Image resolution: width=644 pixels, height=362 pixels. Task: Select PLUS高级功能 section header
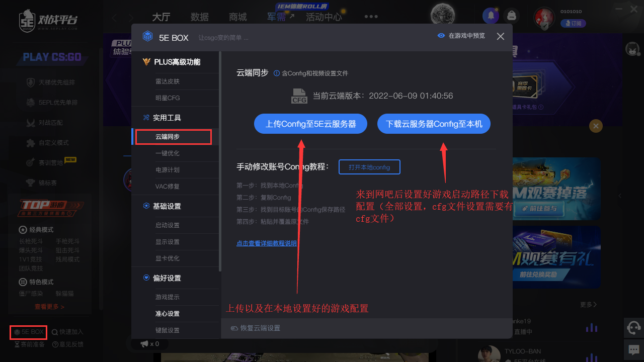172,62
